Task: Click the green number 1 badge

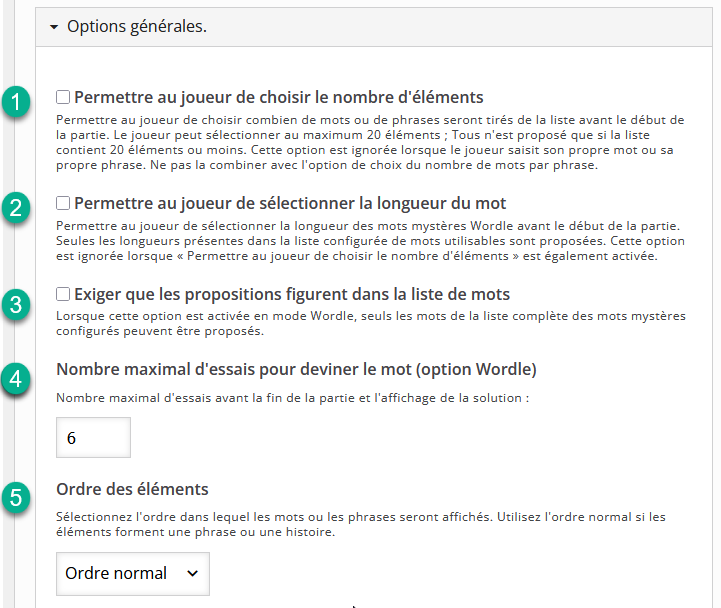Action: [x=16, y=101]
